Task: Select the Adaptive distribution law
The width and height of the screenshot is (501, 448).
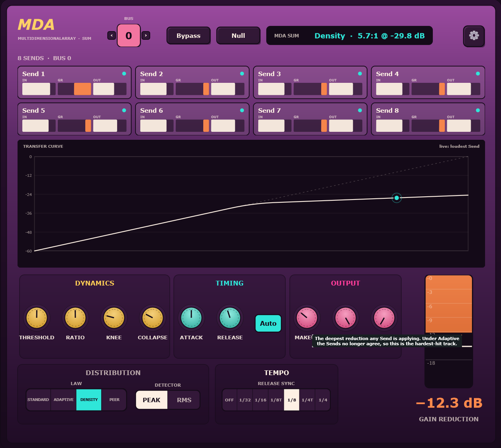Action: point(64,400)
